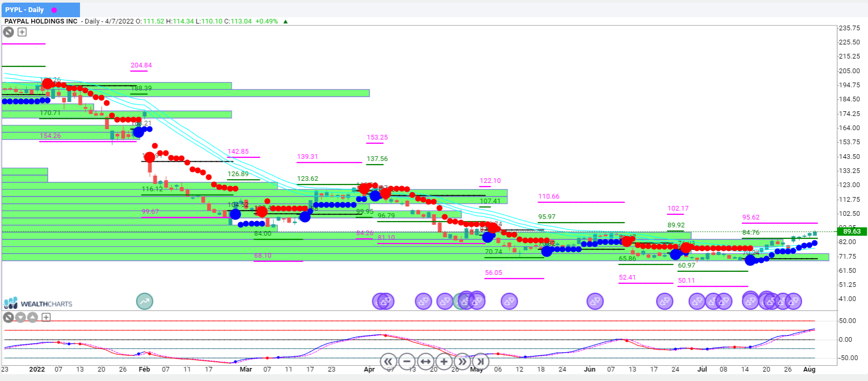868x381 pixels.
Task: Click the 142.85 magenta level label
Action: [238, 152]
